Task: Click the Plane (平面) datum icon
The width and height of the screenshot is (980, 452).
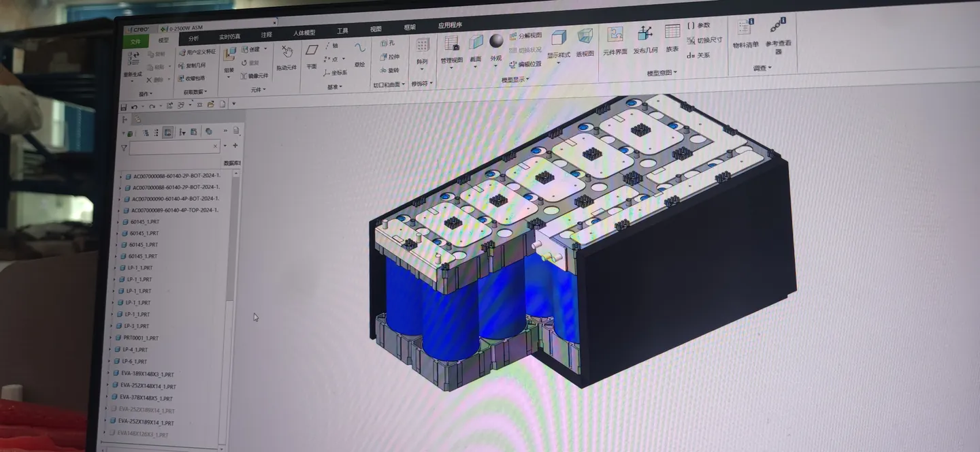Action: point(312,50)
